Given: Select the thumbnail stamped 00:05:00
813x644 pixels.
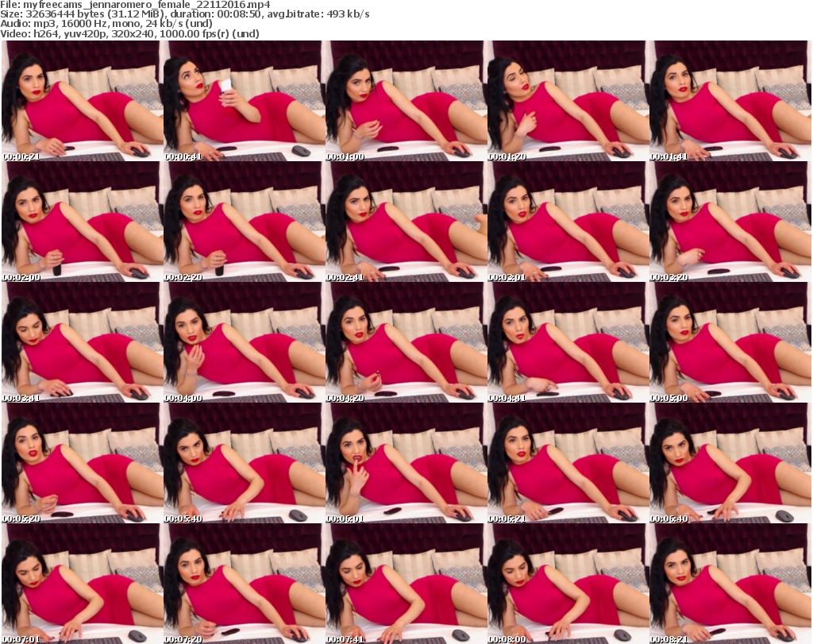Looking at the screenshot, I should click(730, 342).
